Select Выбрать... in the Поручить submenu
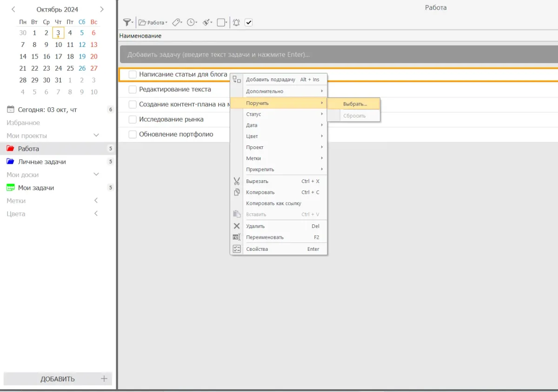The height and width of the screenshot is (392, 558). point(355,104)
